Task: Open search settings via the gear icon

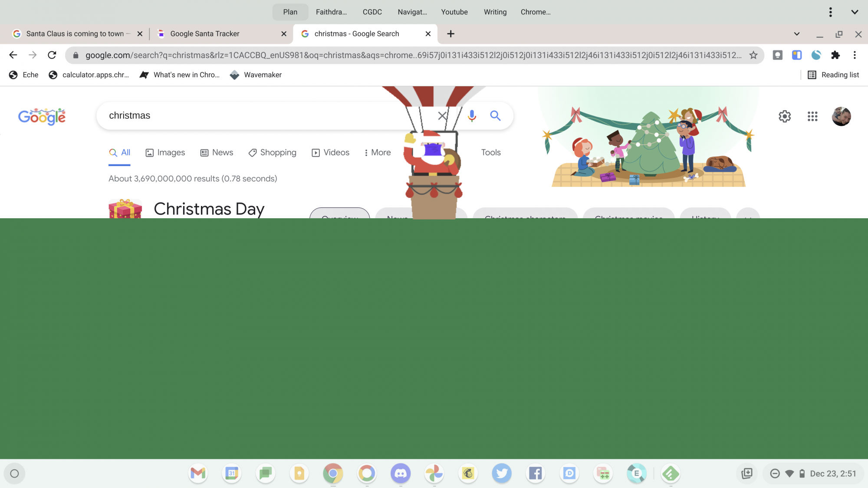Action: (785, 116)
